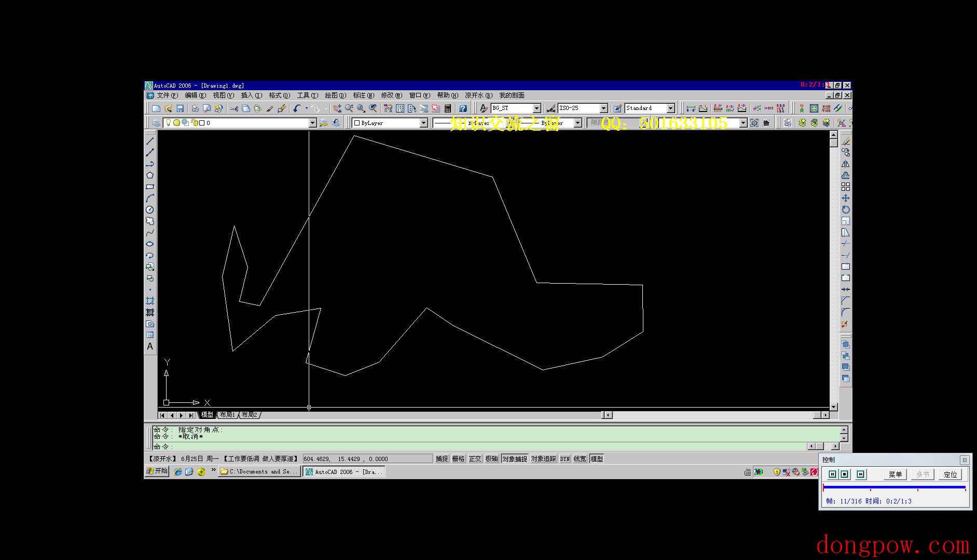Click the Cut scissors icon
This screenshot has height=560, width=977.
pos(234,108)
